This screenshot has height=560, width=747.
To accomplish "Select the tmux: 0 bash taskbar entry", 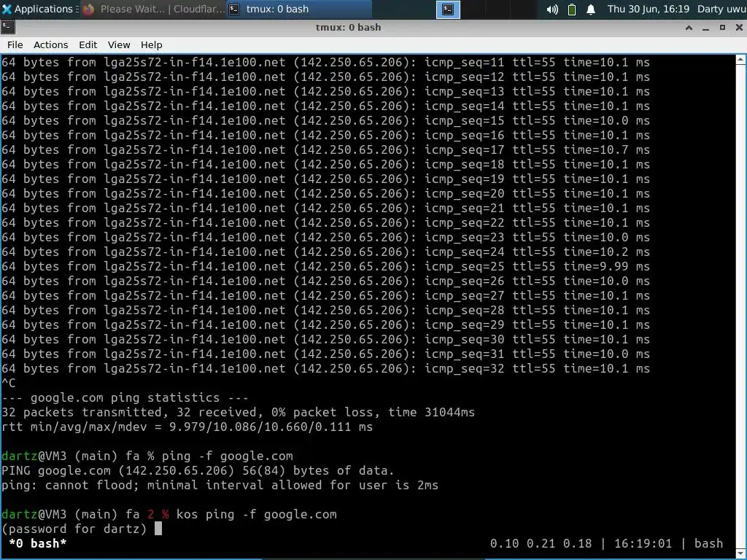I will pos(298,9).
